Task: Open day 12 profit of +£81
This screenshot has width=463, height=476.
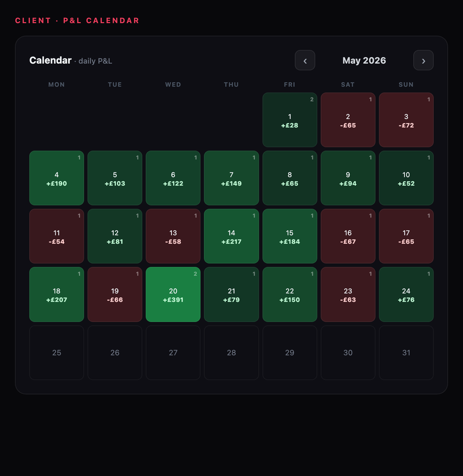Action: click(115, 236)
